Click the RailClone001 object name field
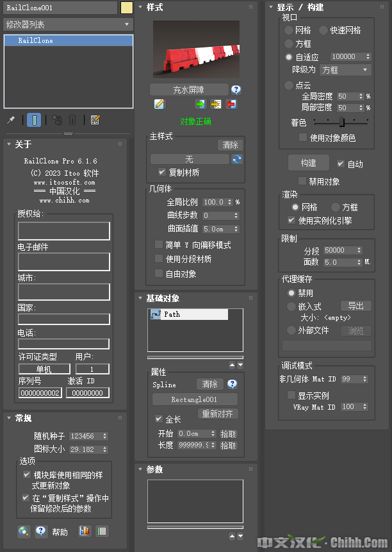The width and height of the screenshot is (392, 552). click(x=60, y=8)
